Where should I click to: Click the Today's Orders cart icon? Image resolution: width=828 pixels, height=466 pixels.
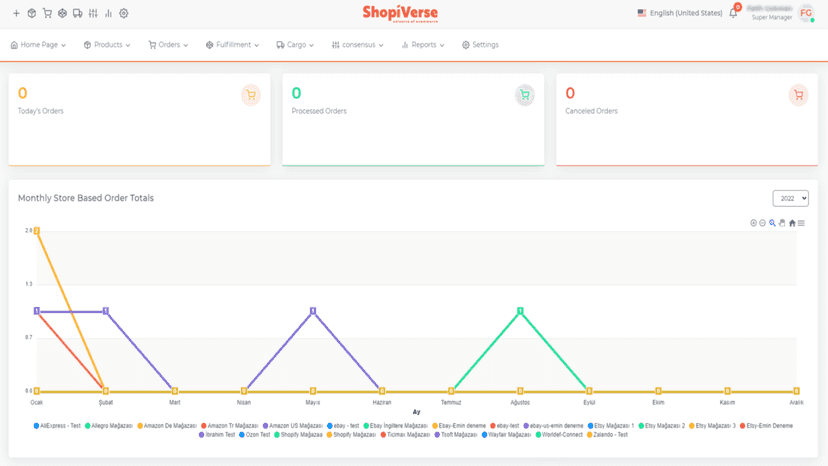(251, 95)
